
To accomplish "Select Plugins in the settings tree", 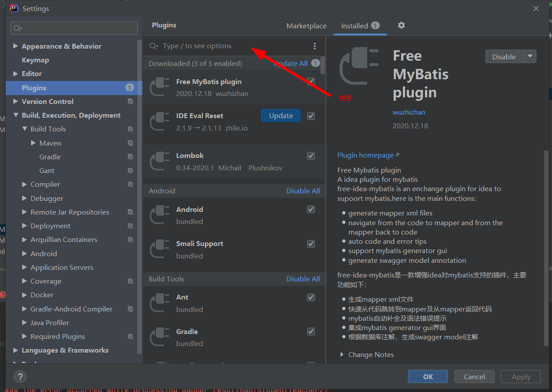I will pos(74,88).
